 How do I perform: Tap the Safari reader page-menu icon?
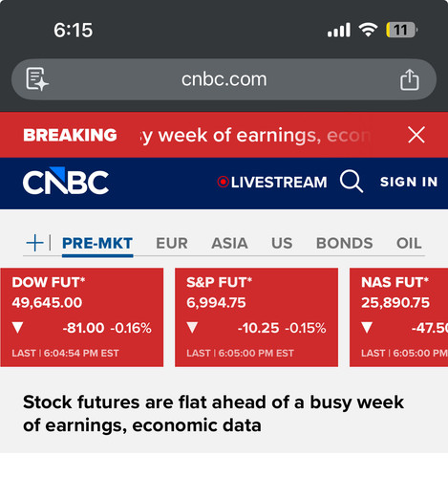click(x=37, y=79)
